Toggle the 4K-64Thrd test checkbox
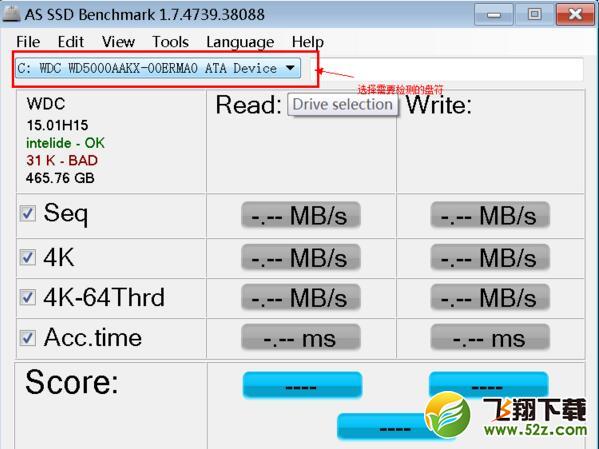599x449 pixels. [x=28, y=297]
